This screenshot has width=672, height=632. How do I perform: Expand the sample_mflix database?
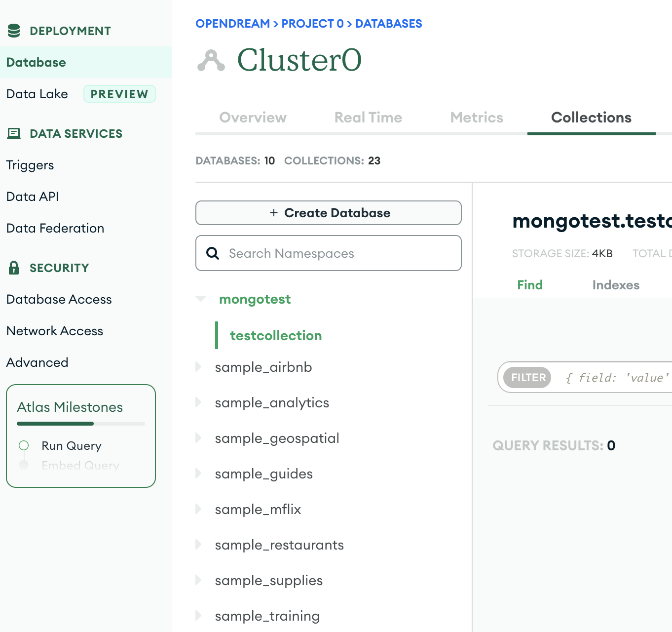(198, 509)
